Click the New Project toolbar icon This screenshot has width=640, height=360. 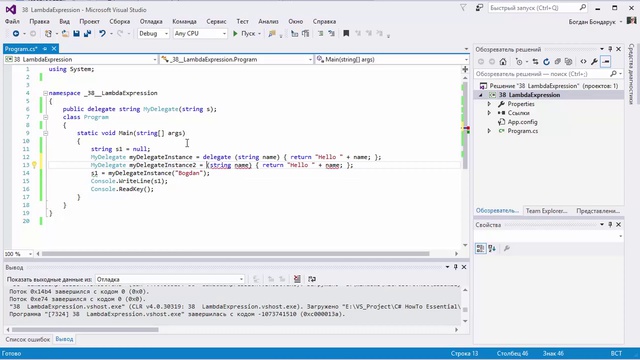click(x=48, y=33)
